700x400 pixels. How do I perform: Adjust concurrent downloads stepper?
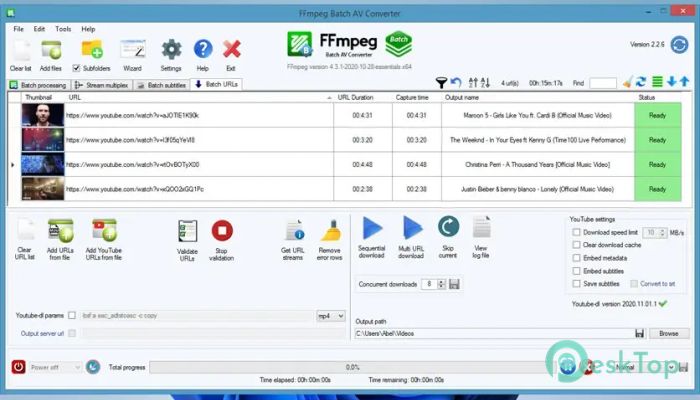click(x=442, y=284)
